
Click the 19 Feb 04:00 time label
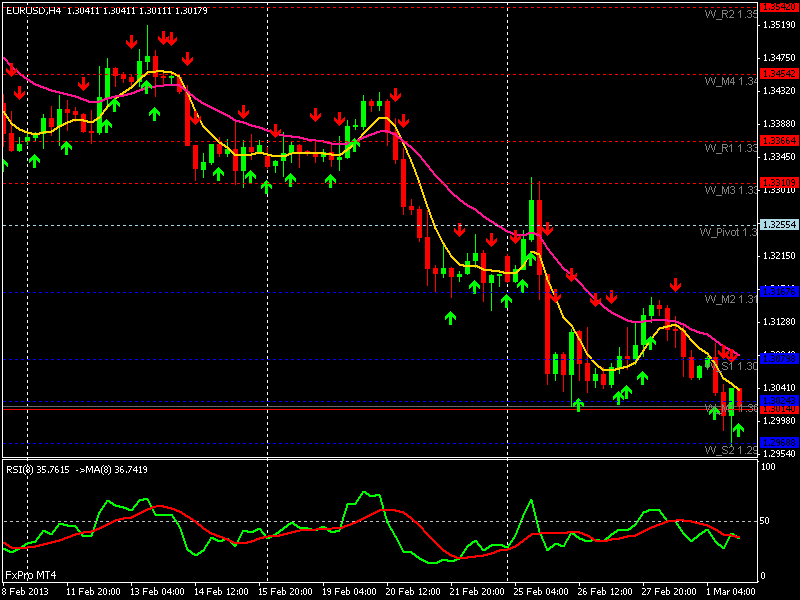tap(349, 592)
